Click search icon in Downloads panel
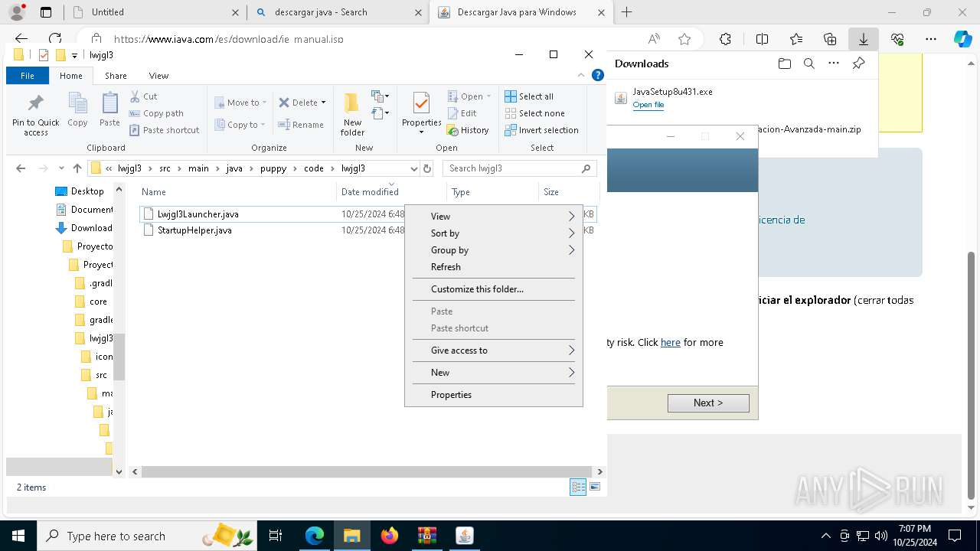The width and height of the screenshot is (980, 551). click(x=808, y=64)
